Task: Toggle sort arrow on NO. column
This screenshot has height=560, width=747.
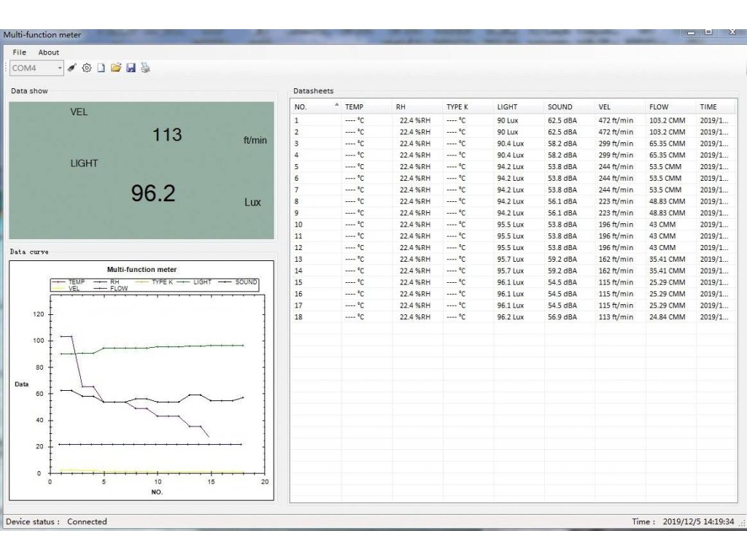Action: pyautogui.click(x=336, y=105)
